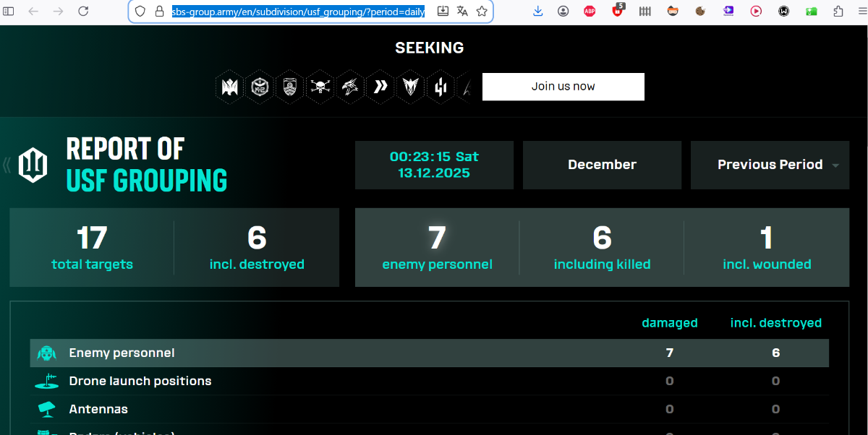868x435 pixels.
Task: Open the Firefox downloads arrow icon
Action: click(x=537, y=11)
